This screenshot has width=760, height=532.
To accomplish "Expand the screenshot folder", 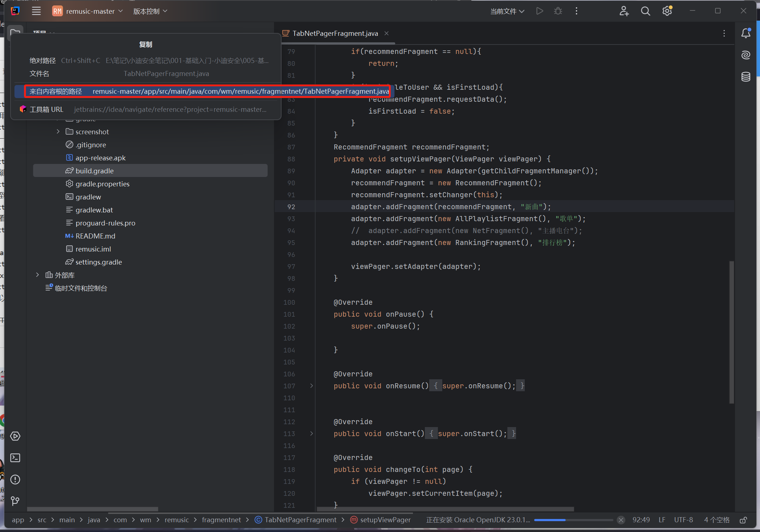I will [x=58, y=132].
